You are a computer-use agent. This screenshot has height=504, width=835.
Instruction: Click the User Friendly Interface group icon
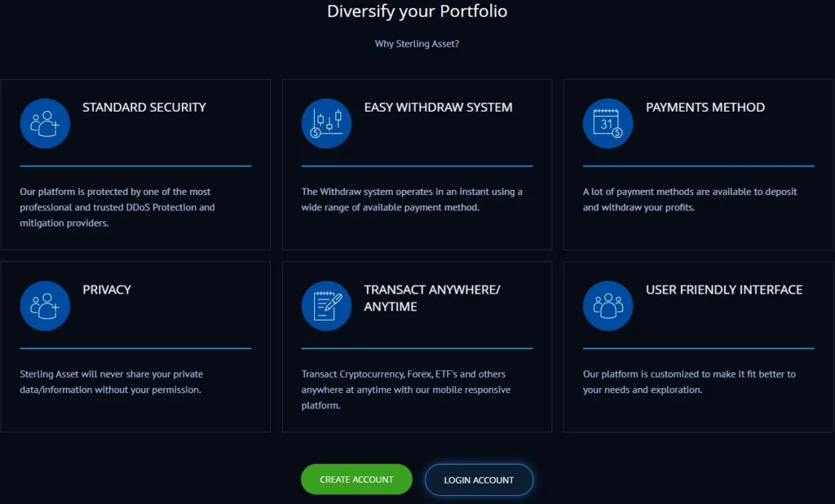[x=607, y=306]
